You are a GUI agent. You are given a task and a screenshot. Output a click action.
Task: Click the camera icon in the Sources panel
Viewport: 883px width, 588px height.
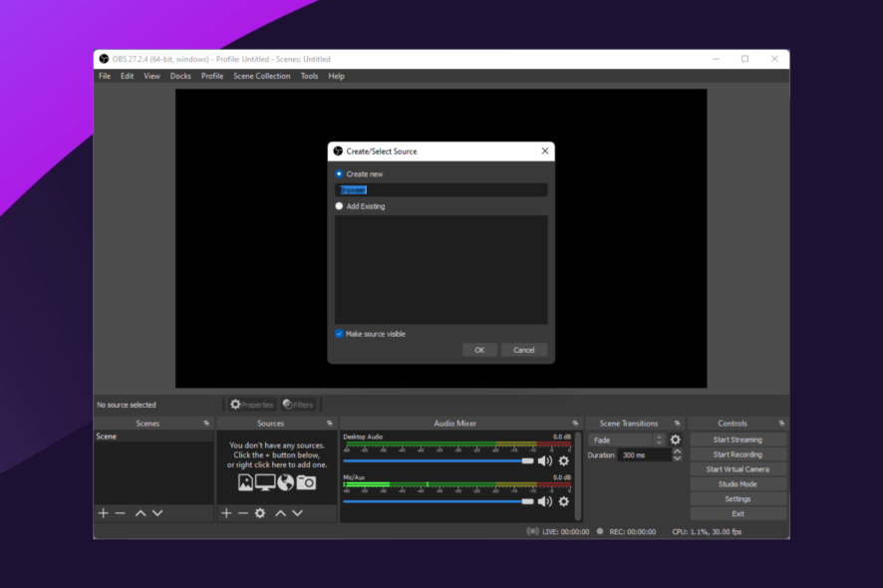(305, 483)
